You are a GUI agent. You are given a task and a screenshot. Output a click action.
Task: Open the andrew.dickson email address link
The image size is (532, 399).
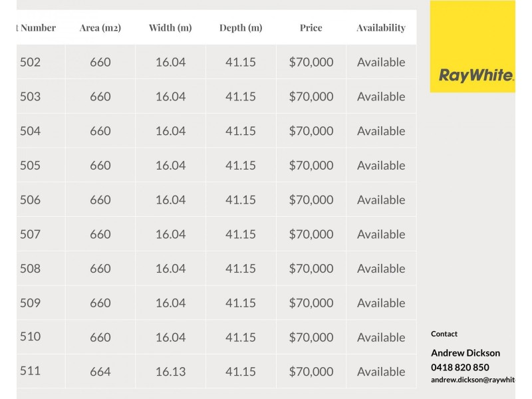coord(473,380)
